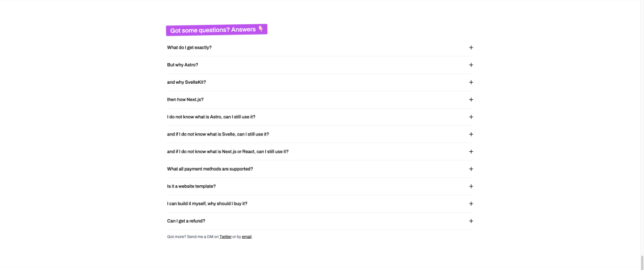Screen dimensions: 644x270
Task: Open the 'Can I get a refund?' question text
Action: tap(186, 221)
